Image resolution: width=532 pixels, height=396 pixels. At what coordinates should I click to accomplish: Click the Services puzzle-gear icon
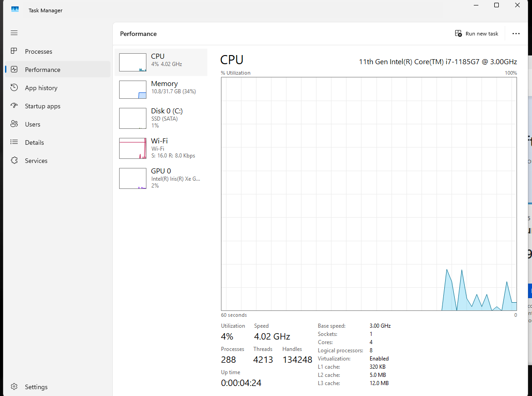tap(14, 161)
